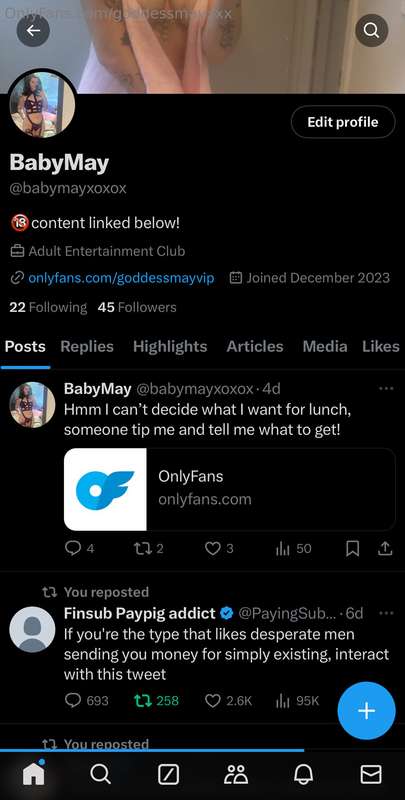Viewport: 405px width, 800px height.
Task: Switch to the Media tab
Action: (x=325, y=346)
